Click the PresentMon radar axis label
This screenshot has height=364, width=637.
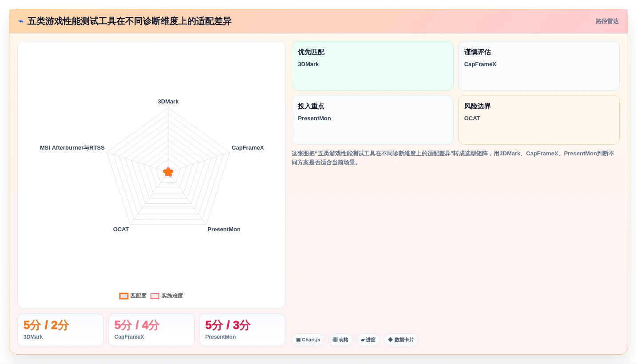point(224,229)
